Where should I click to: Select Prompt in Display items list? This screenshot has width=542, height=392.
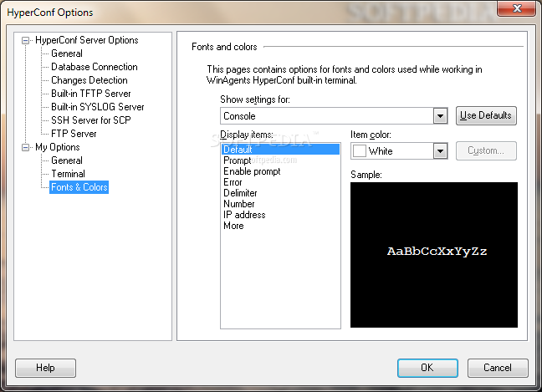click(280, 160)
